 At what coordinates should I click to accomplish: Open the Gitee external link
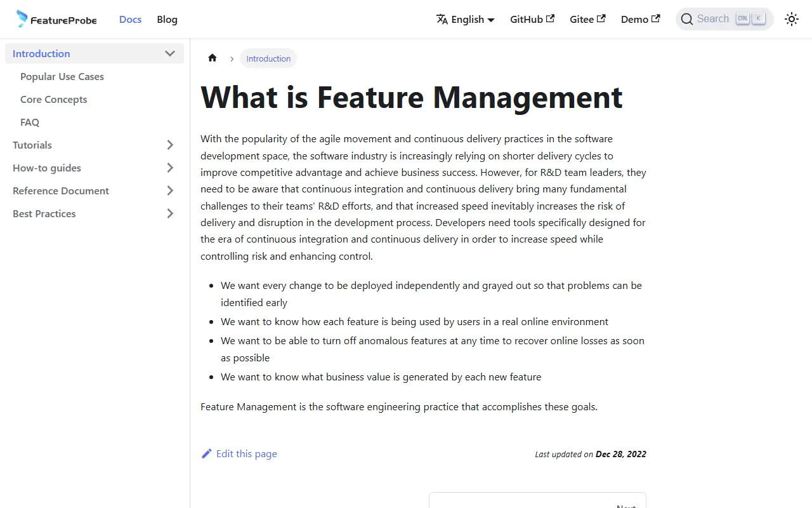(x=587, y=19)
